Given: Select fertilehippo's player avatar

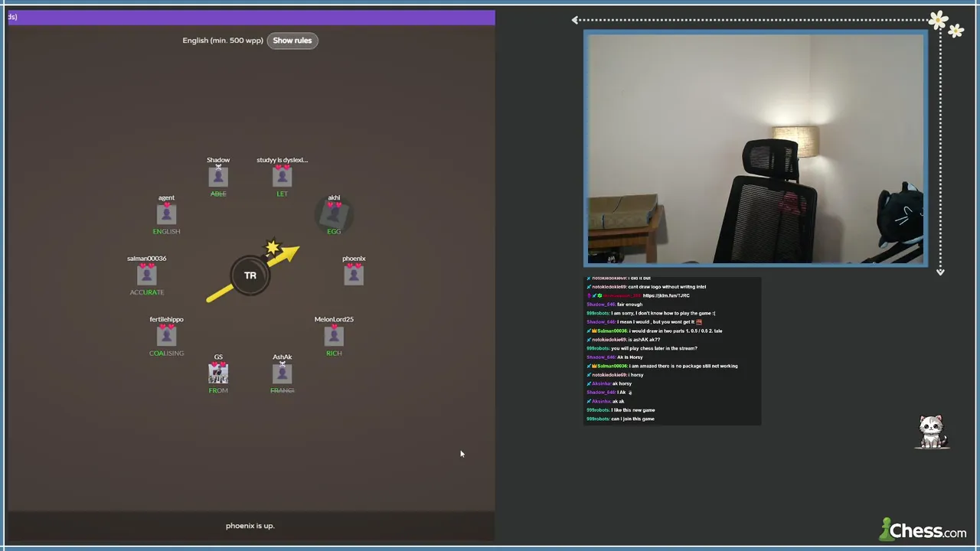Looking at the screenshot, I should tap(166, 337).
